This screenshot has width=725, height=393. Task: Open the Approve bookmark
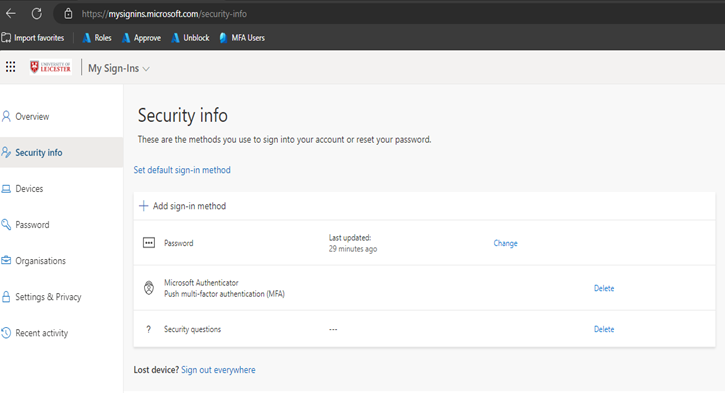(x=141, y=38)
